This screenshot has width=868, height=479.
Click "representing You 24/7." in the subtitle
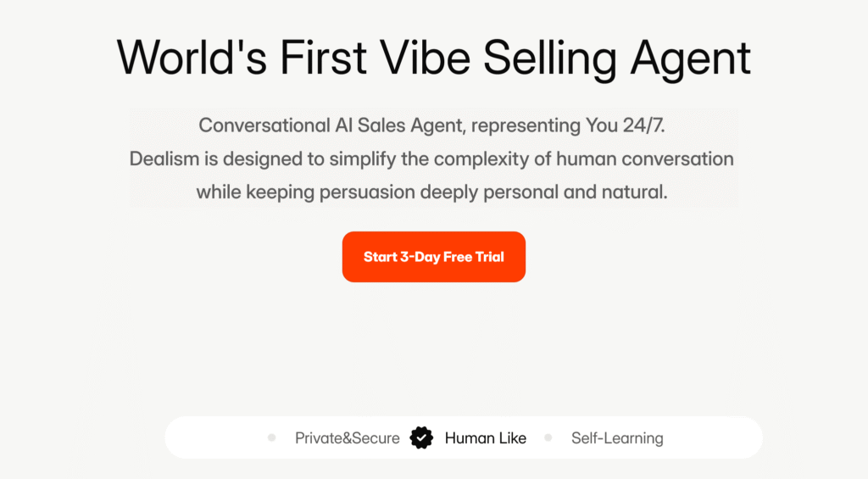[570, 125]
